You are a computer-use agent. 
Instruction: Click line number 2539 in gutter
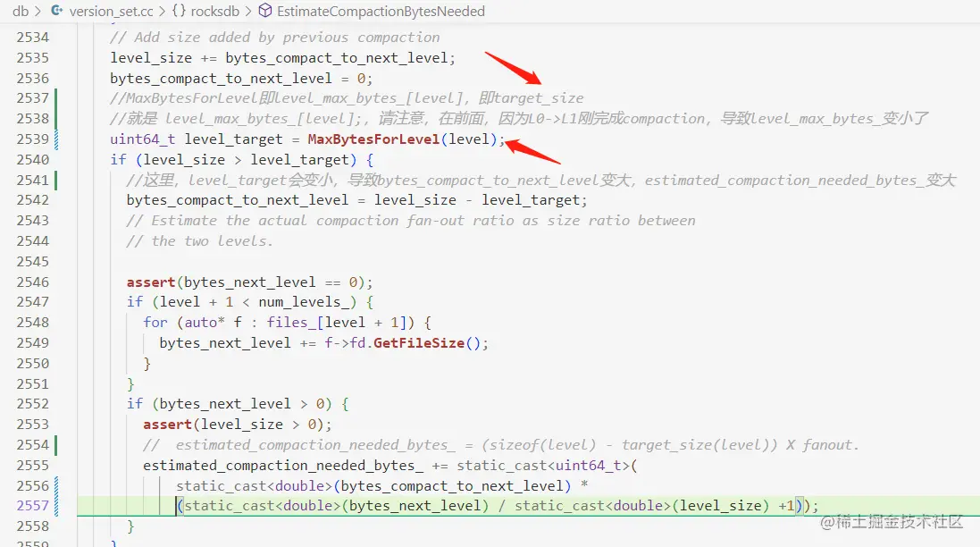click(32, 139)
